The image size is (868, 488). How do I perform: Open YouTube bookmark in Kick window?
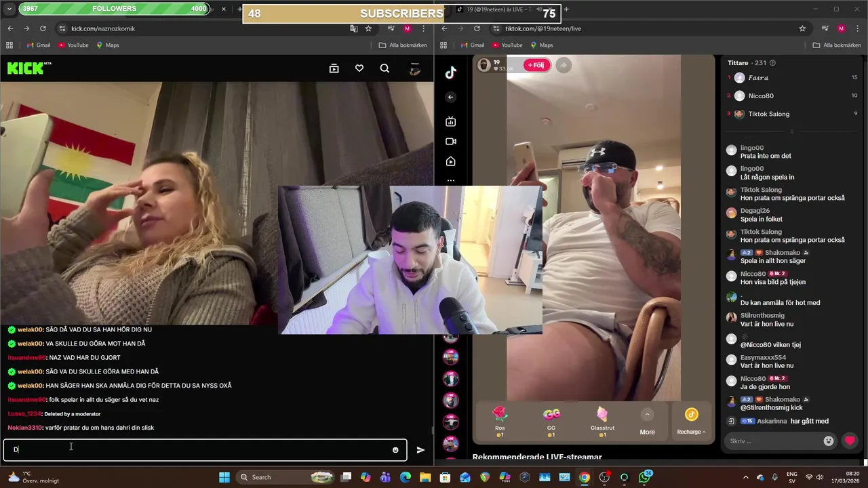point(73,45)
